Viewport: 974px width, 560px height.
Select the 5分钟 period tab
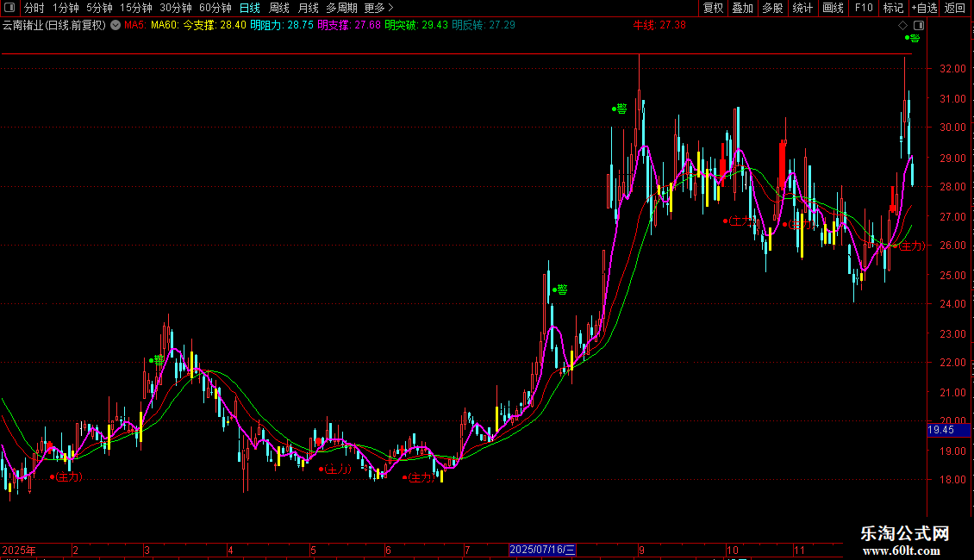pos(99,8)
